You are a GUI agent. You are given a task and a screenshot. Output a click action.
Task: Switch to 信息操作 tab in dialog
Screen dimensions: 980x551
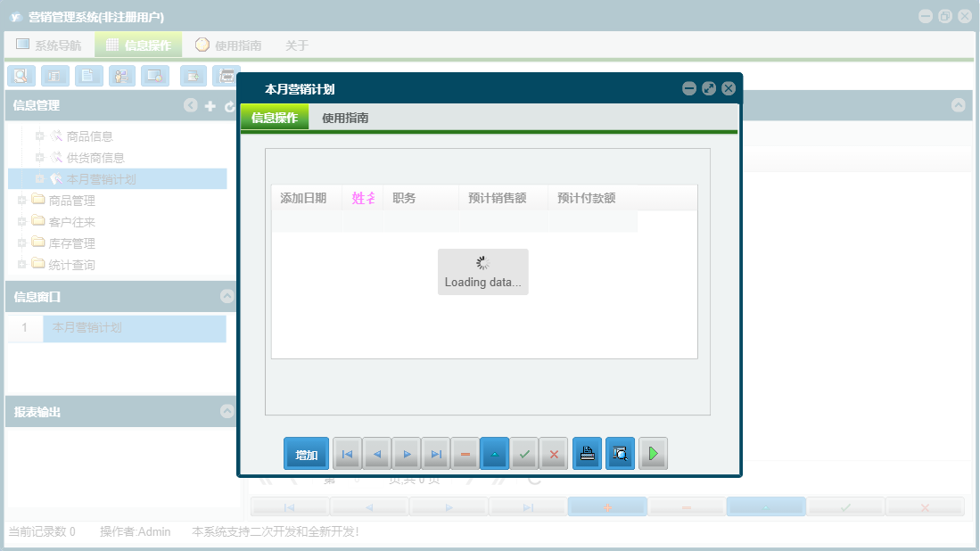click(x=275, y=118)
